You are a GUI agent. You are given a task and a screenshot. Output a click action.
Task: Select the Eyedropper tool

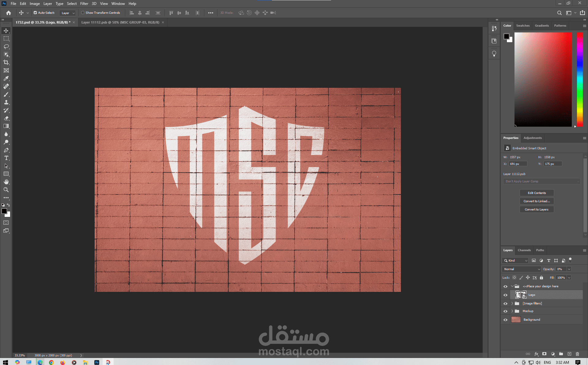6,78
